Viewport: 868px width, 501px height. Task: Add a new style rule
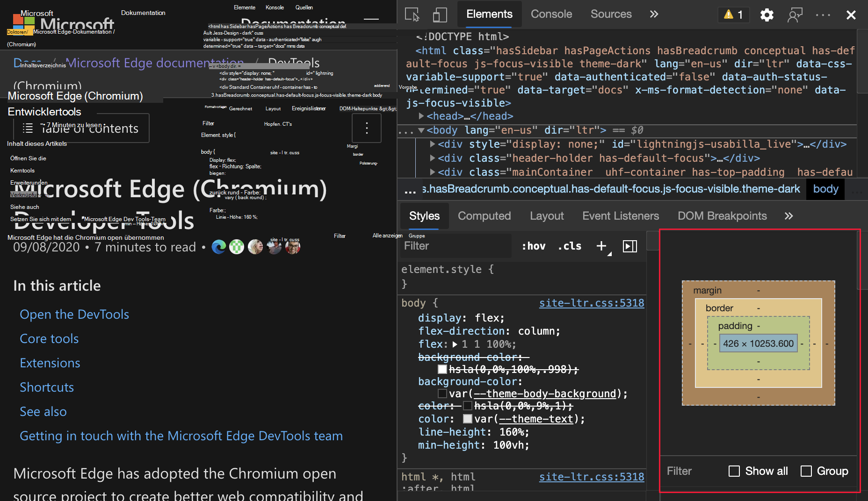pos(602,246)
